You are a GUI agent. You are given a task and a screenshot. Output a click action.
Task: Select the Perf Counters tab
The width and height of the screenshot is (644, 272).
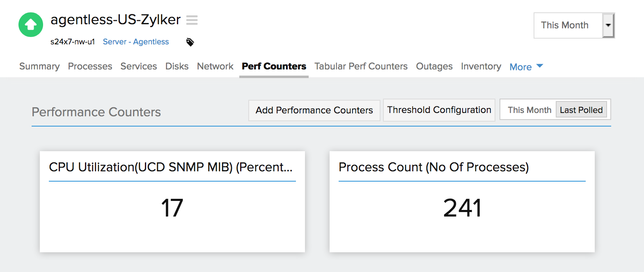point(274,66)
